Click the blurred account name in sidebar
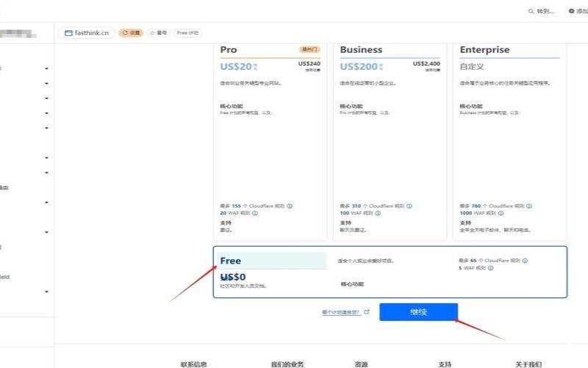The image size is (588, 368). point(17,34)
